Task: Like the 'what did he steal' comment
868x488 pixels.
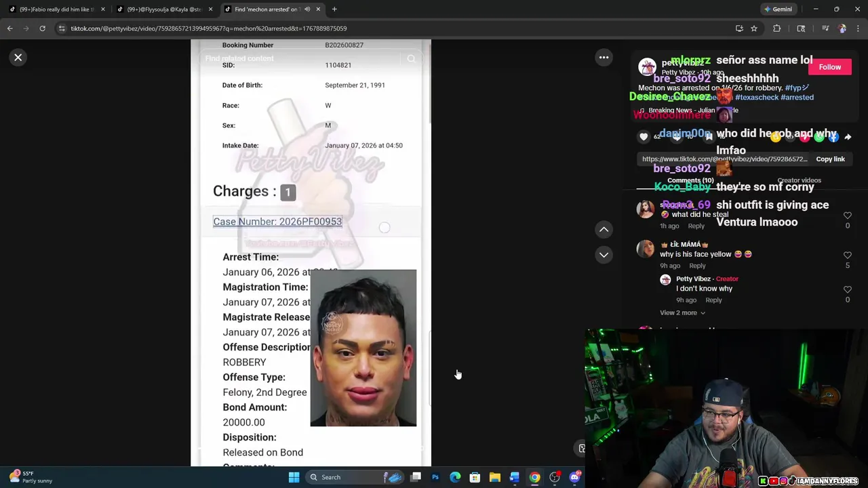Action: click(847, 216)
